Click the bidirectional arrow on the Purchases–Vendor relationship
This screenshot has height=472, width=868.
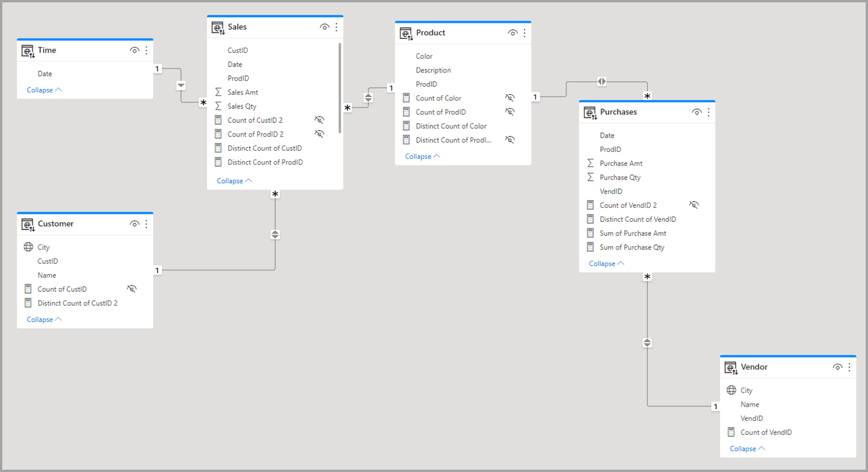click(647, 343)
